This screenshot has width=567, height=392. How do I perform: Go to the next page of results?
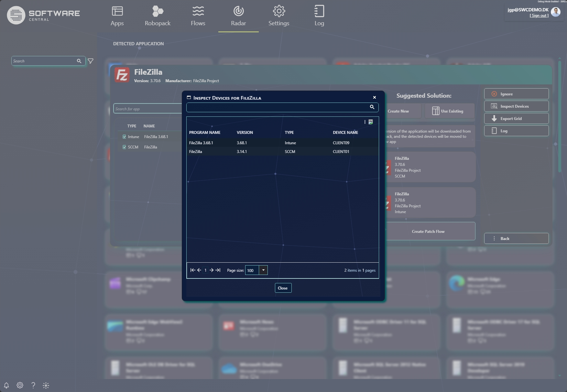(x=212, y=270)
